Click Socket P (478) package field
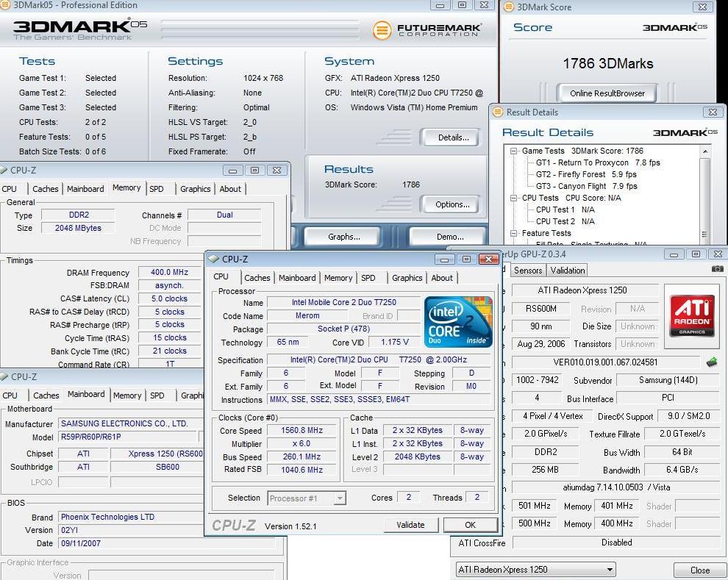The width and height of the screenshot is (728, 580). click(343, 329)
